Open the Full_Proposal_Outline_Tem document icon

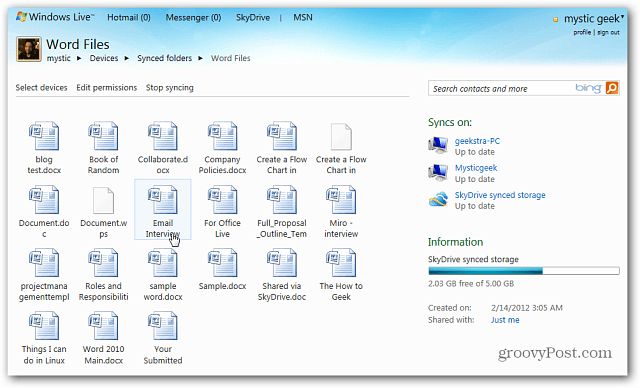point(282,200)
